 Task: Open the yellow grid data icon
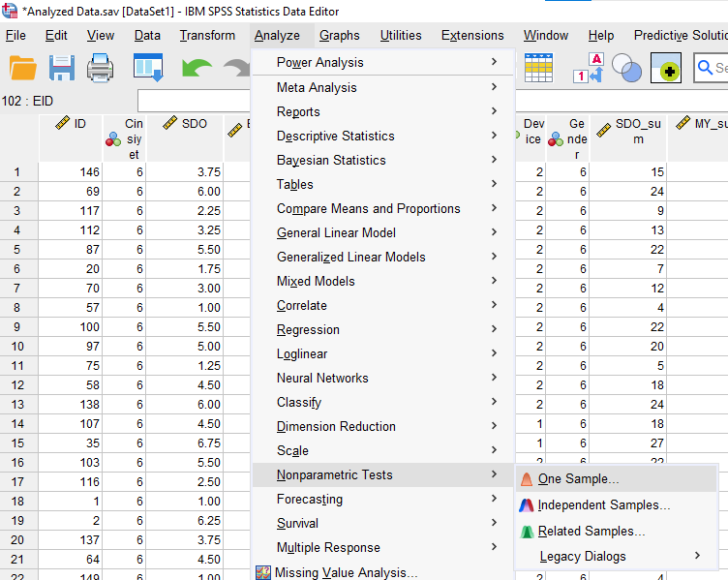[x=538, y=68]
